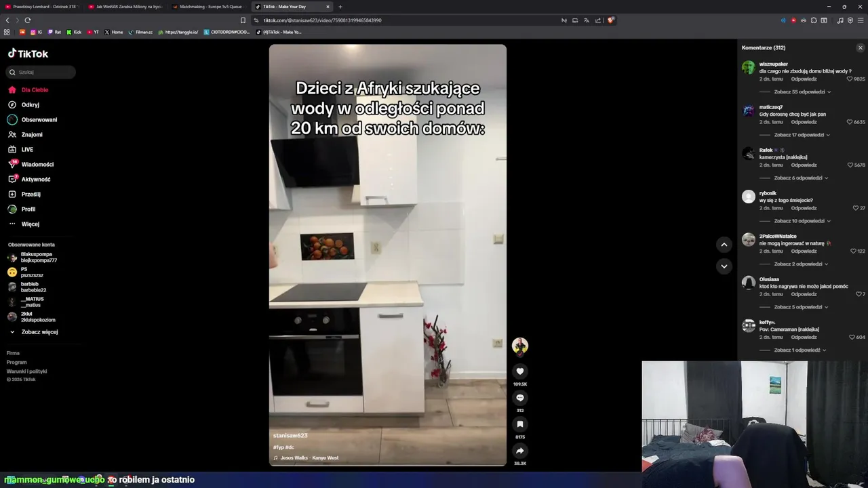Expand Zobacz 17 odpowiedzi replies
Viewport: 868px width, 488px height.
[802, 135]
